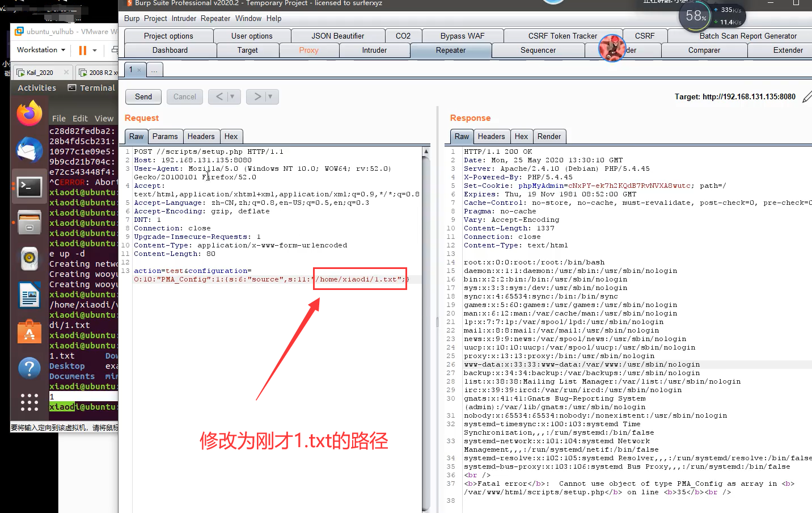This screenshot has height=513, width=812.
Task: Click the scroll-up arrow in the Request pane
Action: tap(426, 152)
